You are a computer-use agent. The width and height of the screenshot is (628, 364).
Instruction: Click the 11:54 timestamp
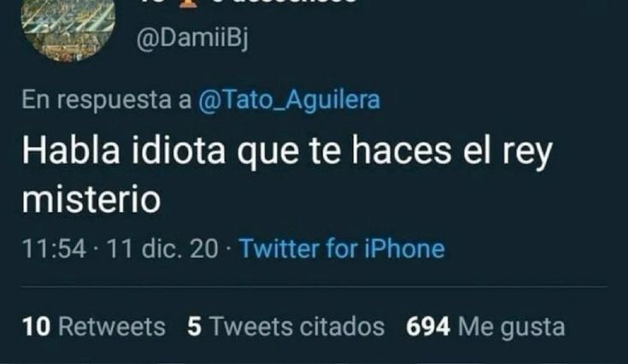[x=54, y=249]
